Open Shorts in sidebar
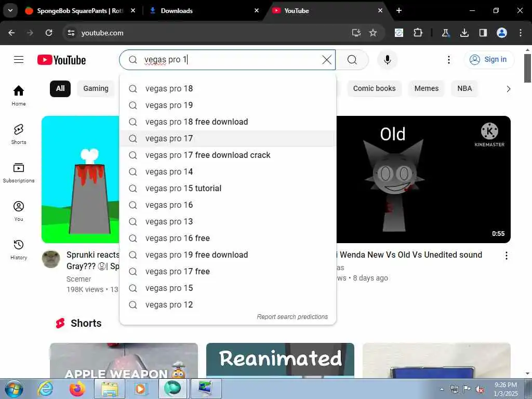The width and height of the screenshot is (532, 399). (19, 134)
